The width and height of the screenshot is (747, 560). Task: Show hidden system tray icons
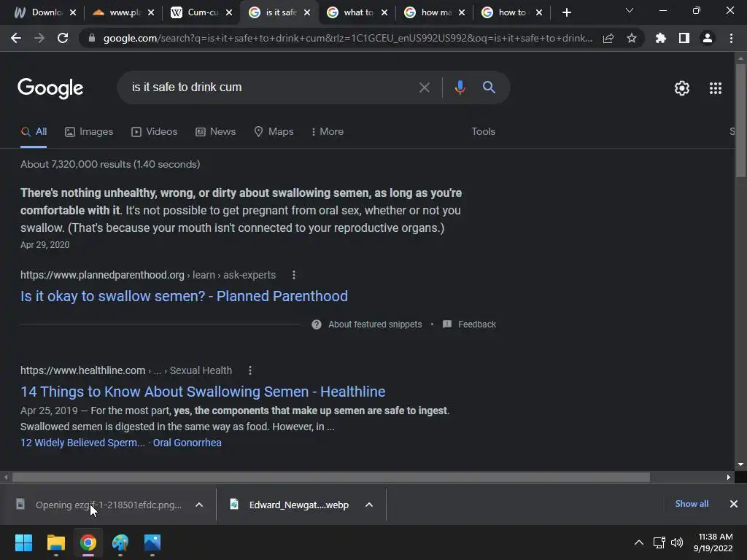pyautogui.click(x=639, y=542)
